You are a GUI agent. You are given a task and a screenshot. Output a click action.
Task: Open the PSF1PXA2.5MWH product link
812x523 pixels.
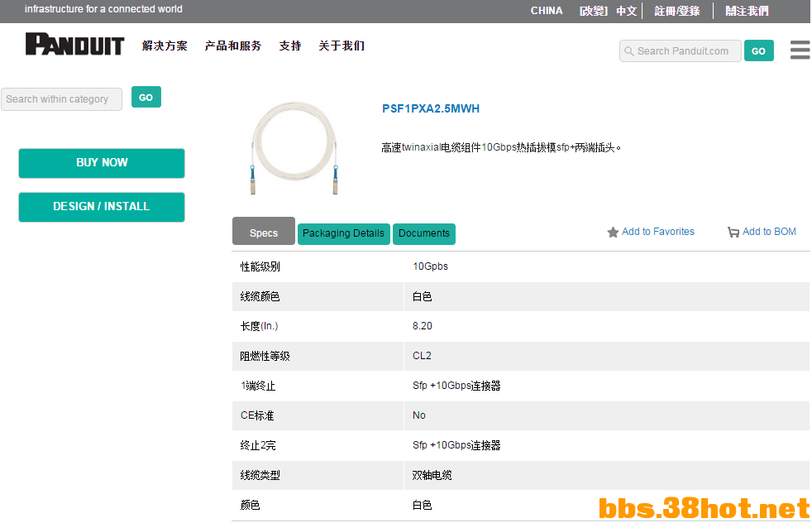coord(431,109)
